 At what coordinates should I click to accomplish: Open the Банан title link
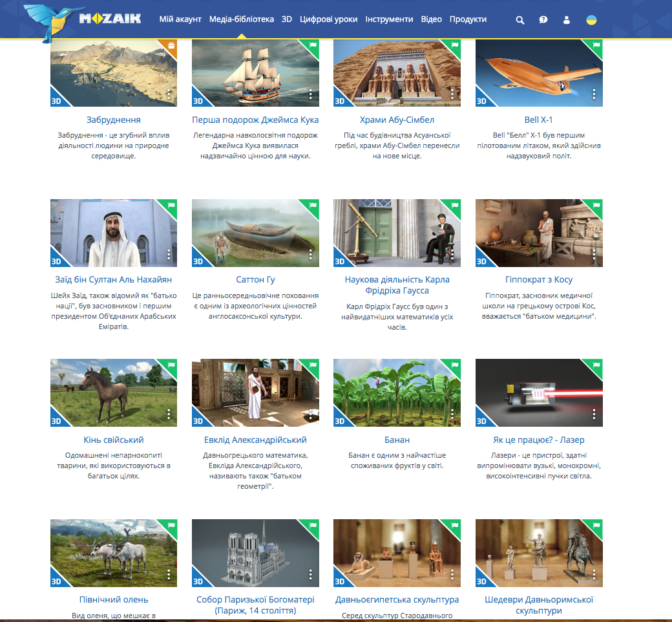(x=397, y=440)
